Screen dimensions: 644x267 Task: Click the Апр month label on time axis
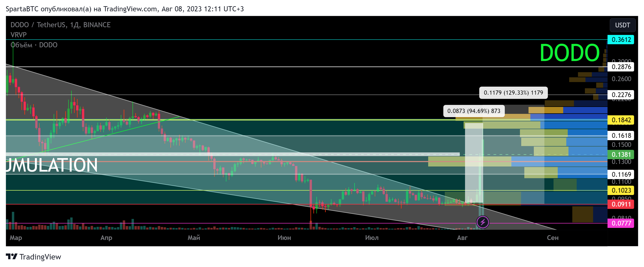106,238
